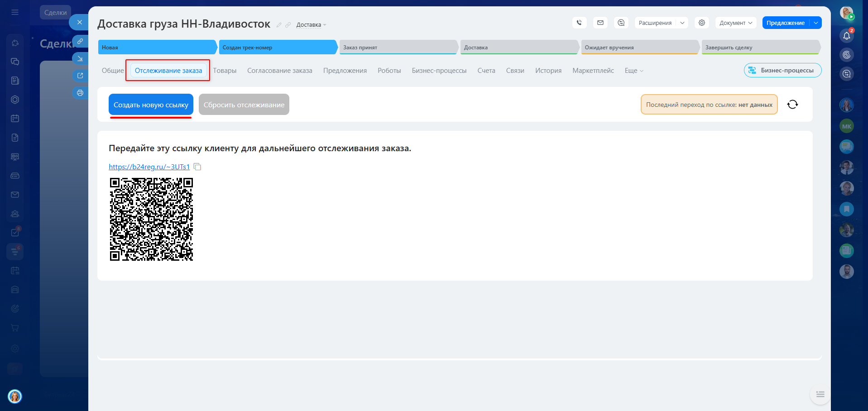Move deal to Ожидает вручения stage
This screenshot has width=868, height=411.
pos(640,47)
